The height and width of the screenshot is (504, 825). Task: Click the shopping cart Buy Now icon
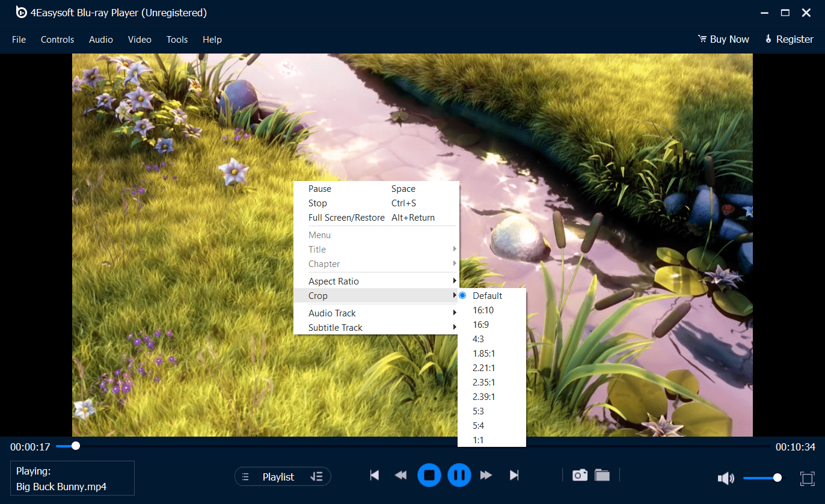[702, 39]
